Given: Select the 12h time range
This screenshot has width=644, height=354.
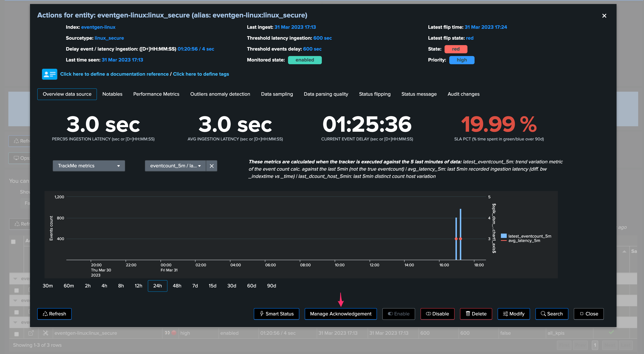Looking at the screenshot, I should point(138,286).
